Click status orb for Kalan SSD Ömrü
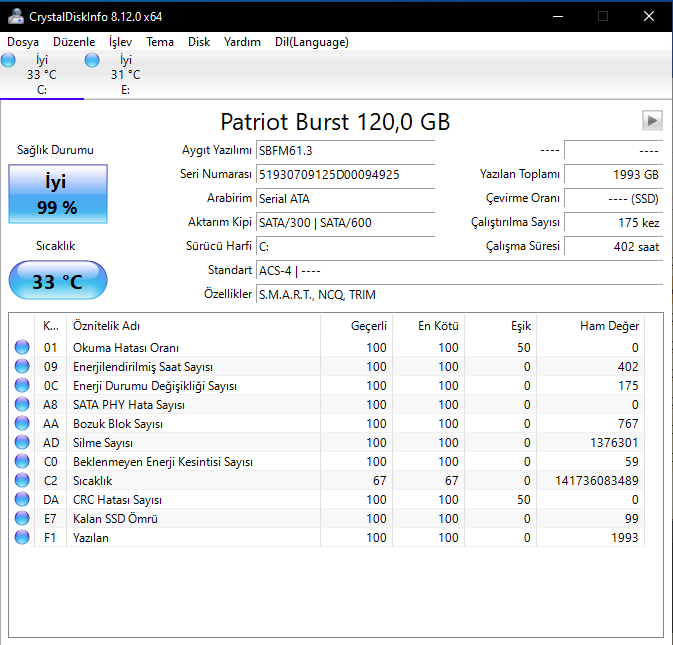Viewport: 673px width, 645px height. pos(22,519)
